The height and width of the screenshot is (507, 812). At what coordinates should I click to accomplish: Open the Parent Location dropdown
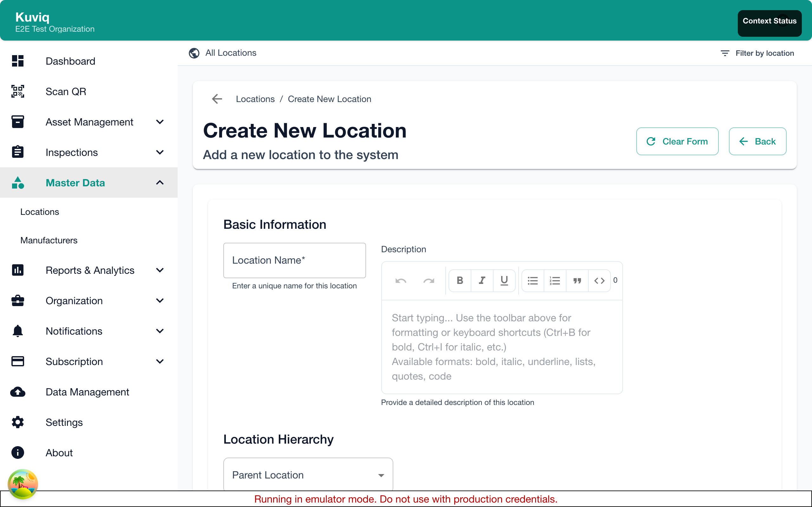308,475
